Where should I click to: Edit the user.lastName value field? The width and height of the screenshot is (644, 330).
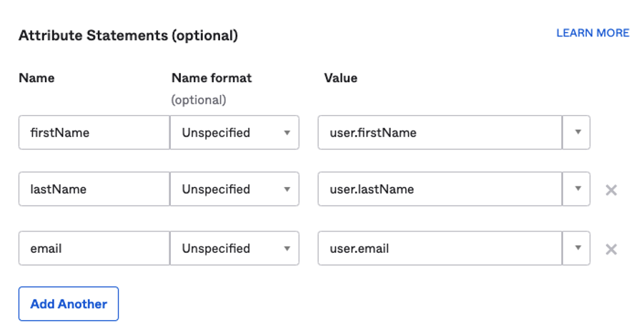coord(440,189)
